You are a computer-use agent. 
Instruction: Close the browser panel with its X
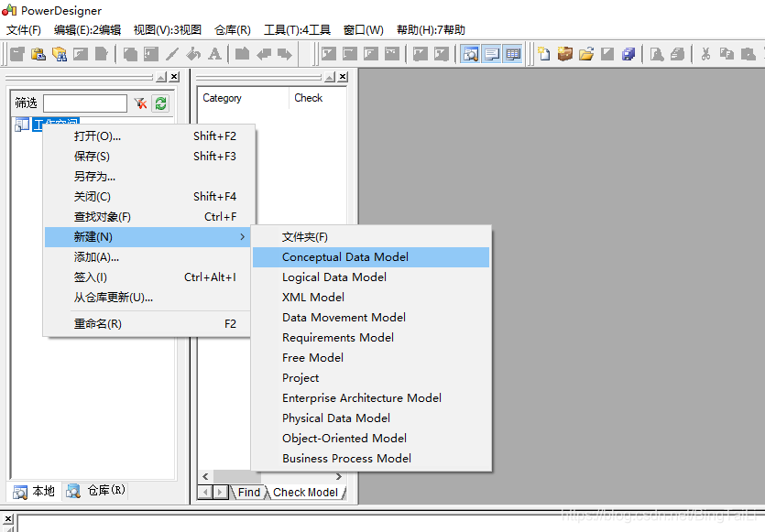pos(174,77)
